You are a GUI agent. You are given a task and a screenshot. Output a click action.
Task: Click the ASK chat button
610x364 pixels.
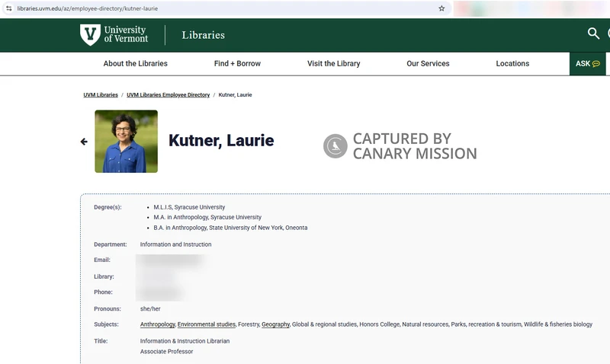coord(587,64)
